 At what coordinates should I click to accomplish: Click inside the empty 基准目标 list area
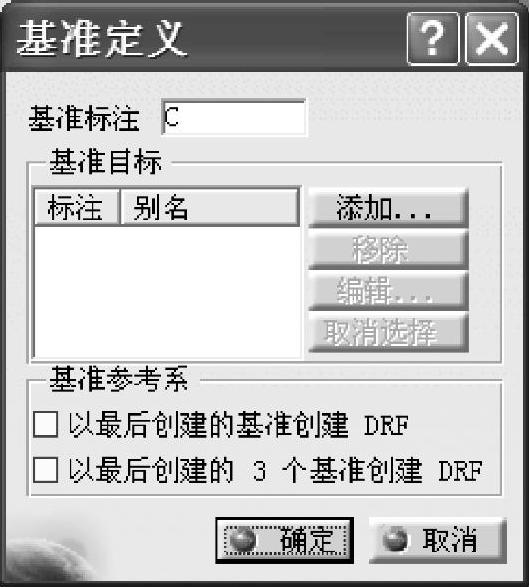167,292
